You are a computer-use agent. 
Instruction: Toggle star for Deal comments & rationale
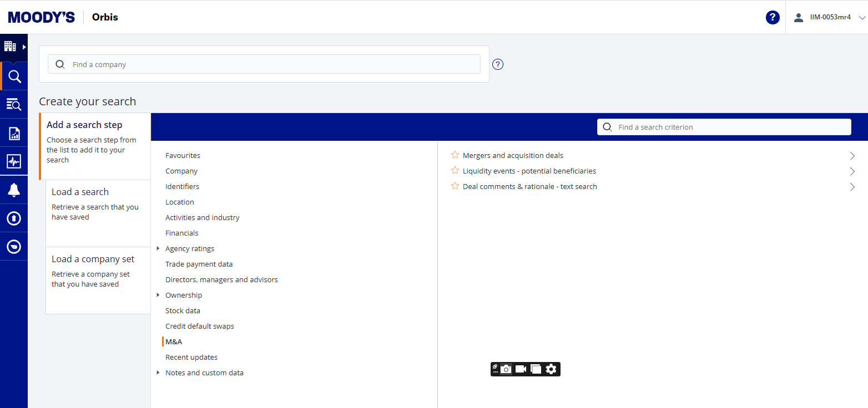[x=455, y=186]
